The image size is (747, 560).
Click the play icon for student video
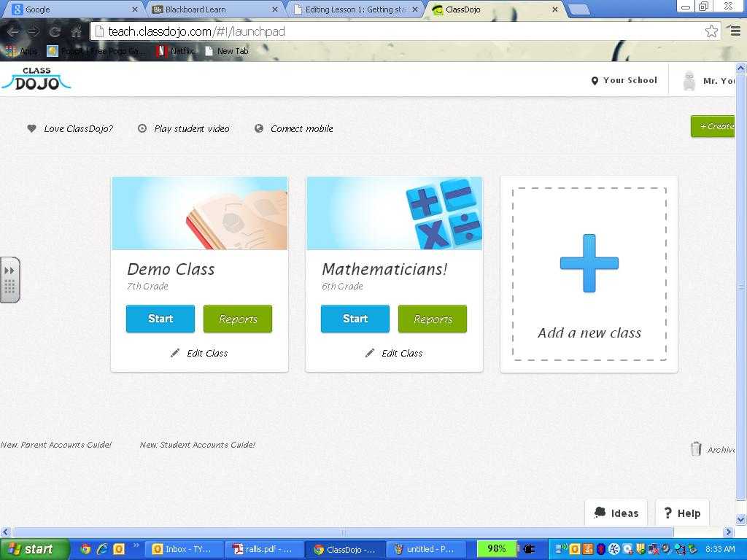point(142,128)
